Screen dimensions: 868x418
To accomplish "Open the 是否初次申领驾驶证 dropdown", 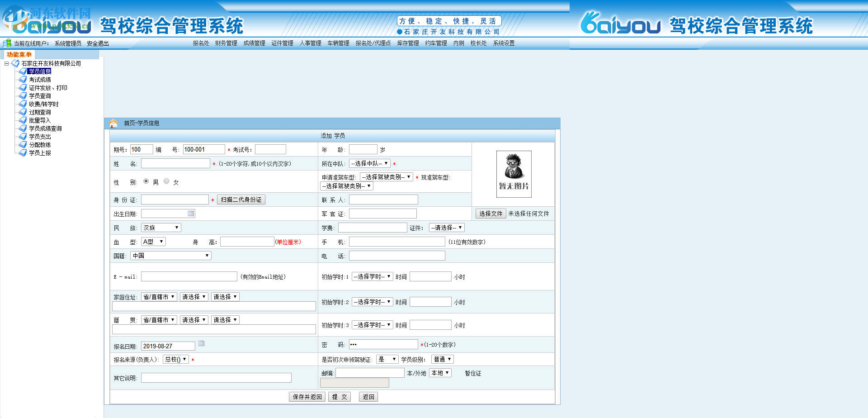I will pyautogui.click(x=387, y=359).
